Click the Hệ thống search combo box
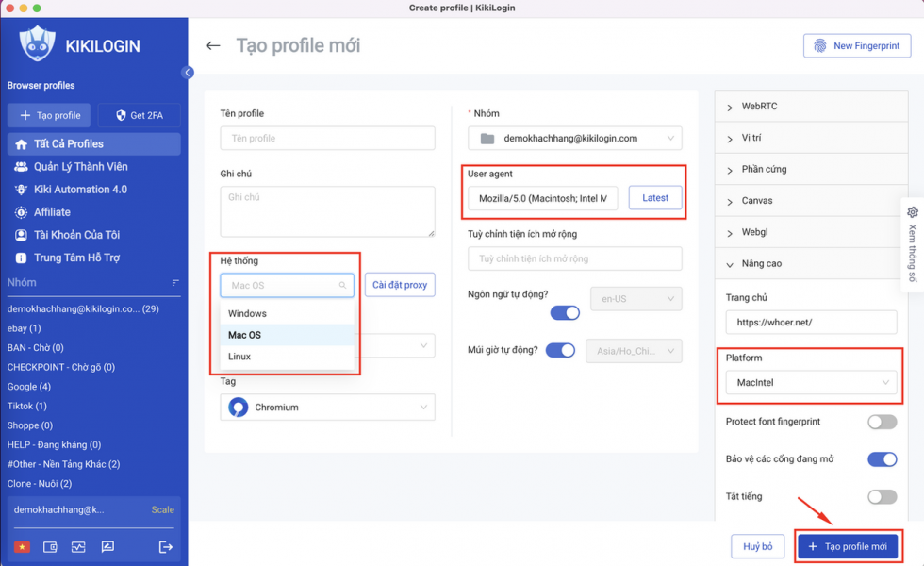This screenshot has width=924, height=566. [287, 285]
